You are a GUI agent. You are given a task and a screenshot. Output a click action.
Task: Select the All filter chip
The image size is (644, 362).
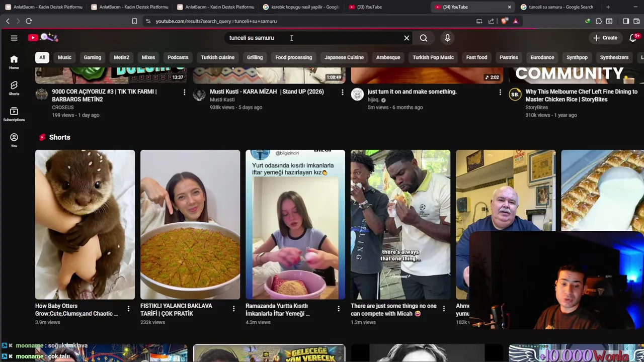[x=42, y=57]
